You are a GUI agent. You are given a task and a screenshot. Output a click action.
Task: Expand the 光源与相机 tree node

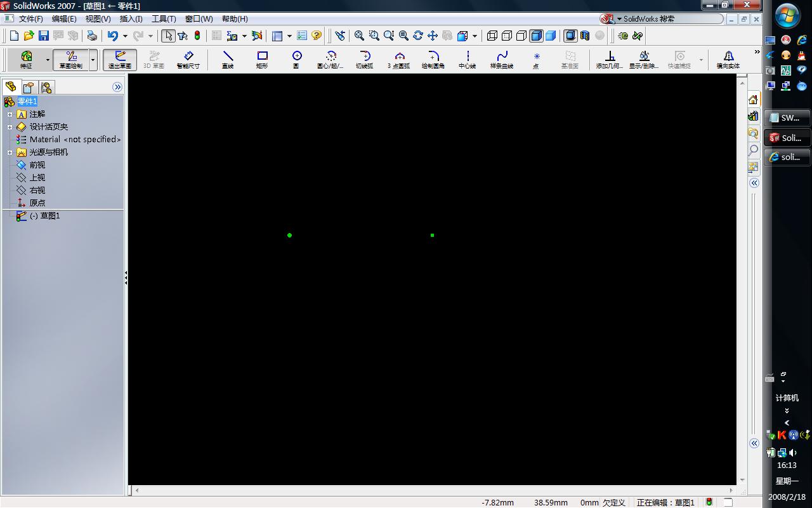click(10, 152)
